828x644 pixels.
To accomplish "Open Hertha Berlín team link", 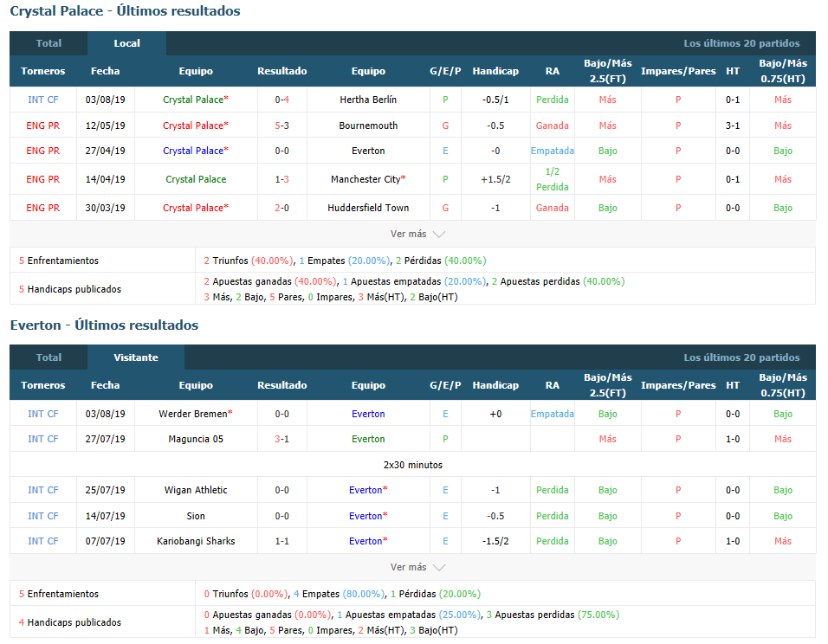I will click(368, 100).
